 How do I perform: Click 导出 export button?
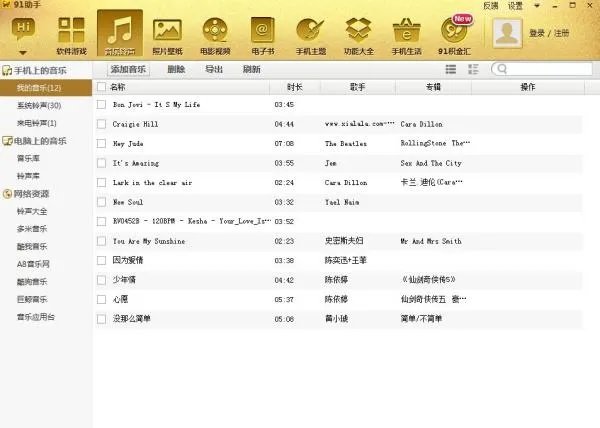pyautogui.click(x=214, y=69)
